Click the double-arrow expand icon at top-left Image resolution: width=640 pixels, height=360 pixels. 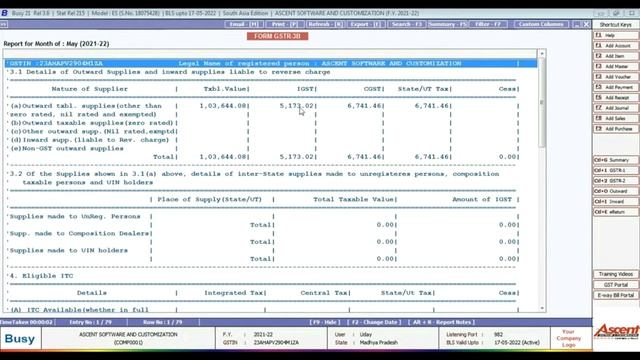point(3,24)
